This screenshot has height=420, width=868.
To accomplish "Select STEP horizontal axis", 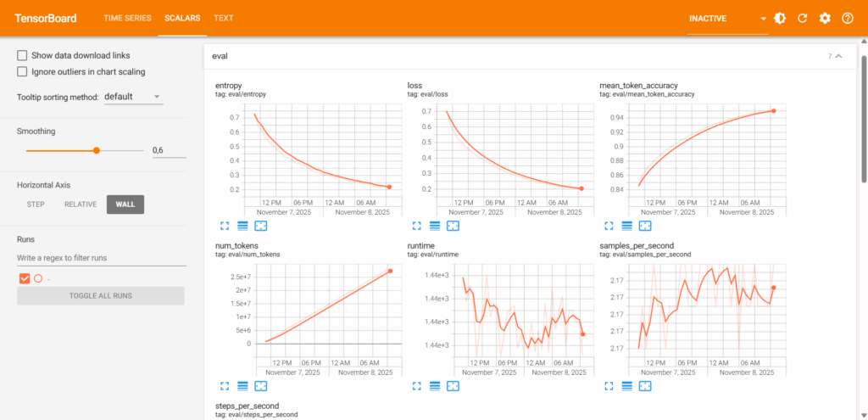I will (36, 204).
